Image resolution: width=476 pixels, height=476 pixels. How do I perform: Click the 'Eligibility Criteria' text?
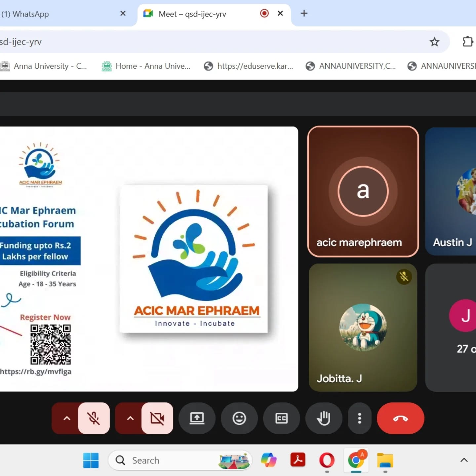pyautogui.click(x=48, y=273)
